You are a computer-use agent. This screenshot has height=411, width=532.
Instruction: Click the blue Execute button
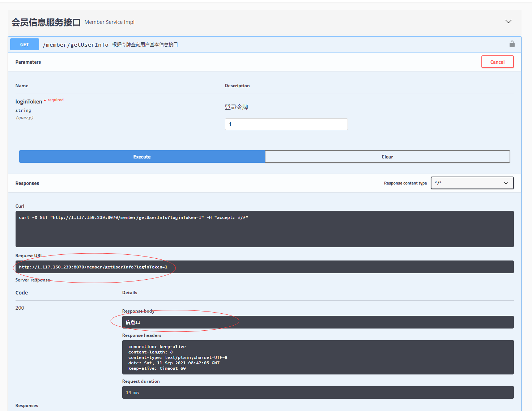click(142, 157)
